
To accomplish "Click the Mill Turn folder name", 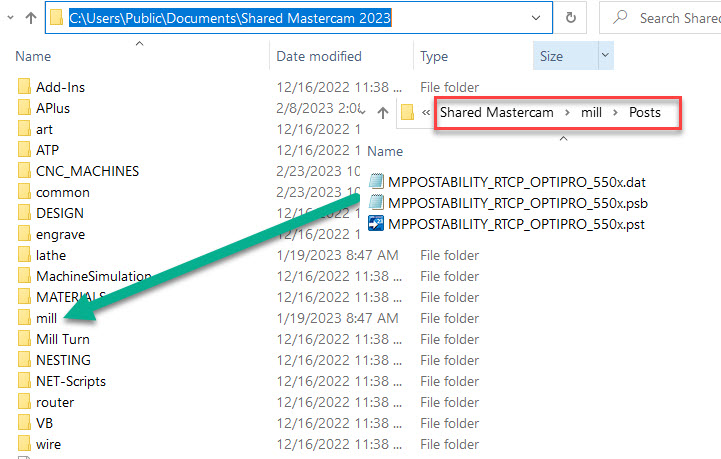I will [63, 339].
